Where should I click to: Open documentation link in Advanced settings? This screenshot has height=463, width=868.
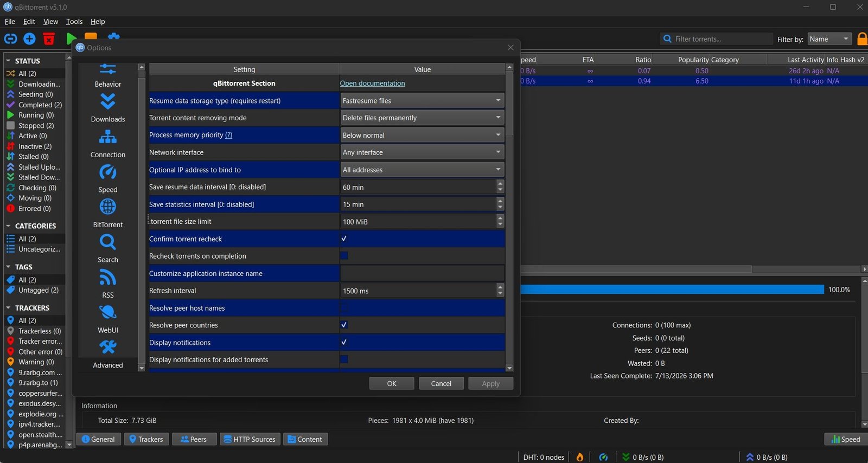[x=372, y=83]
